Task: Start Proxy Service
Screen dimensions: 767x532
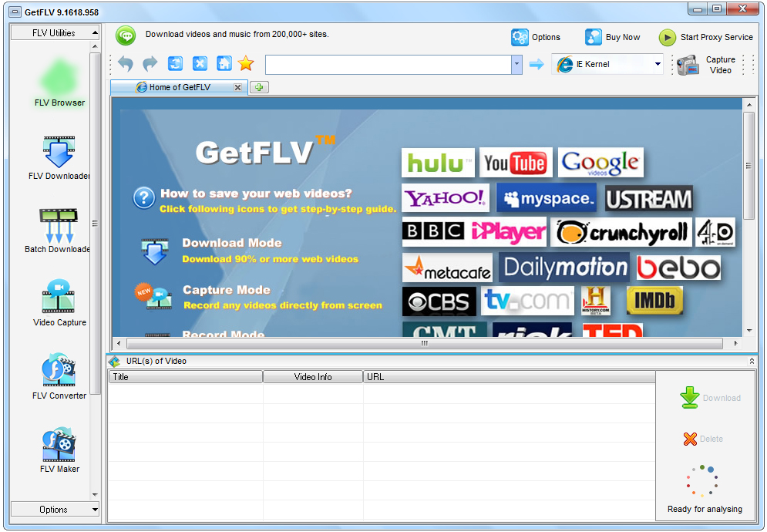Action: [x=706, y=37]
